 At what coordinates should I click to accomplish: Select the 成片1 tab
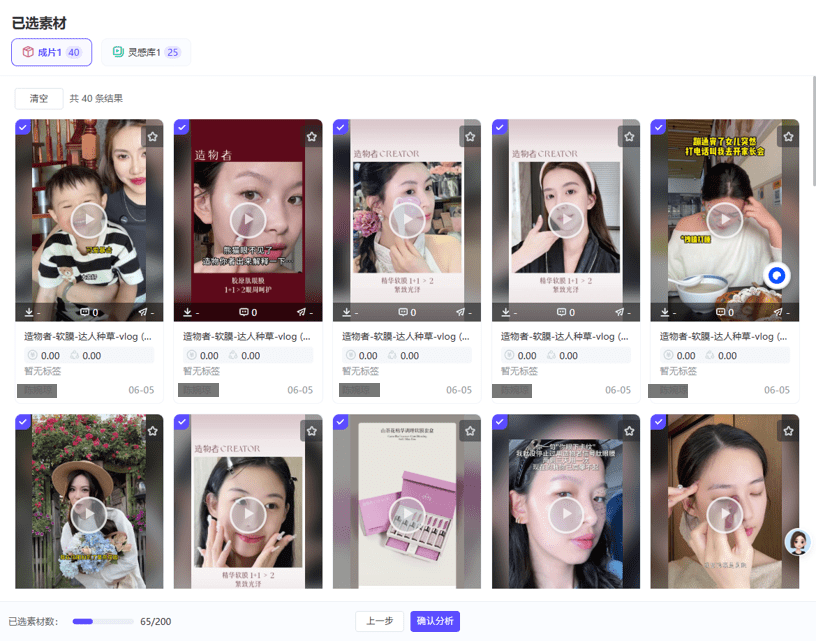tap(51, 52)
